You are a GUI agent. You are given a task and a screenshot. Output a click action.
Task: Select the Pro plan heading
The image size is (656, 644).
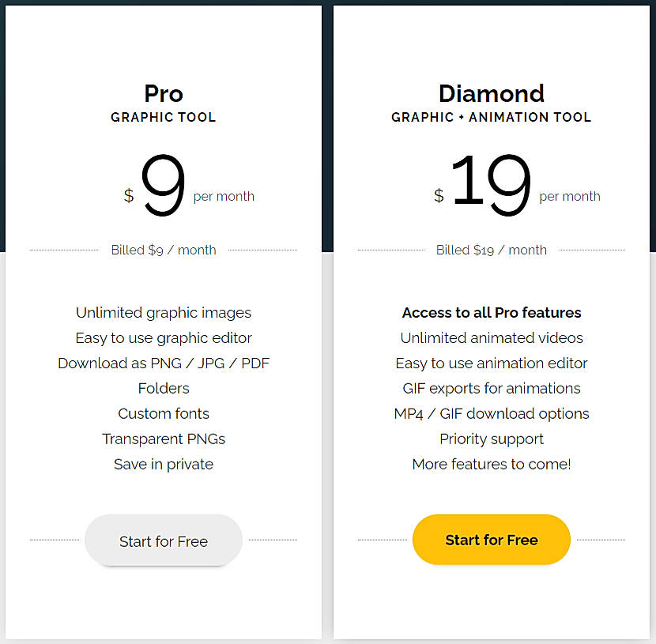[163, 93]
